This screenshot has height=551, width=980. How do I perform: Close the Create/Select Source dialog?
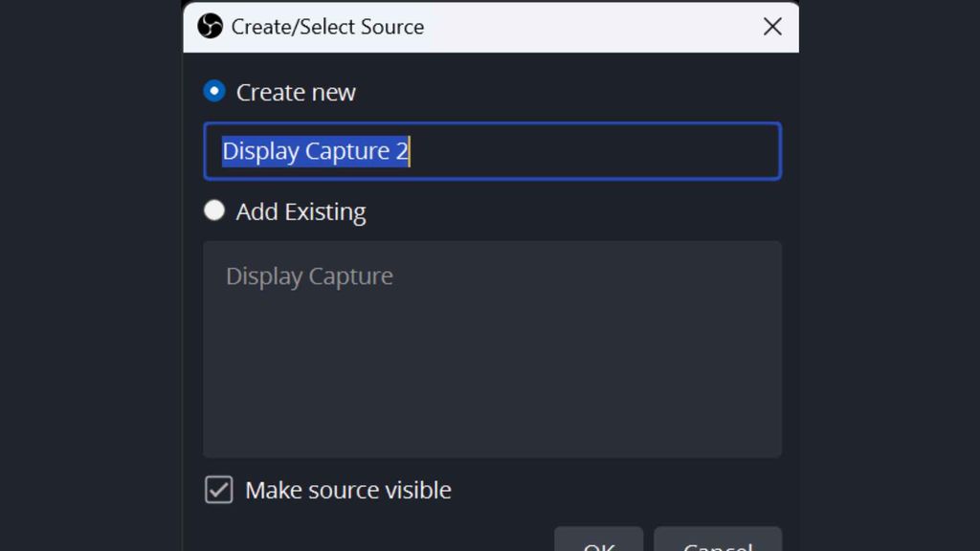tap(772, 27)
